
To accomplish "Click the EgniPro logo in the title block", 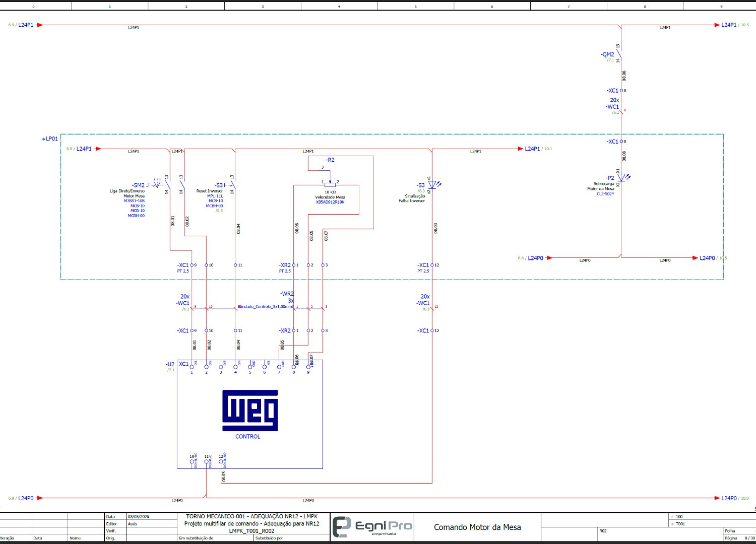I will click(372, 527).
